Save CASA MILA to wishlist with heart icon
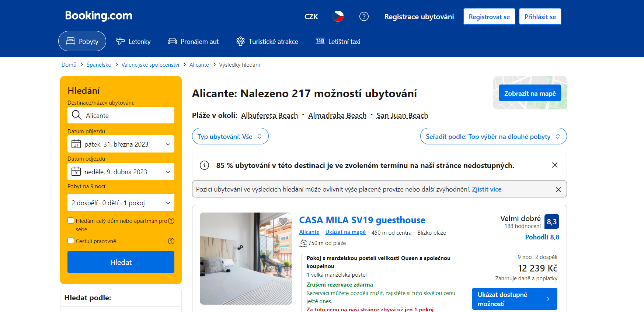Viewport: 644px width, 312px height. coord(283,221)
